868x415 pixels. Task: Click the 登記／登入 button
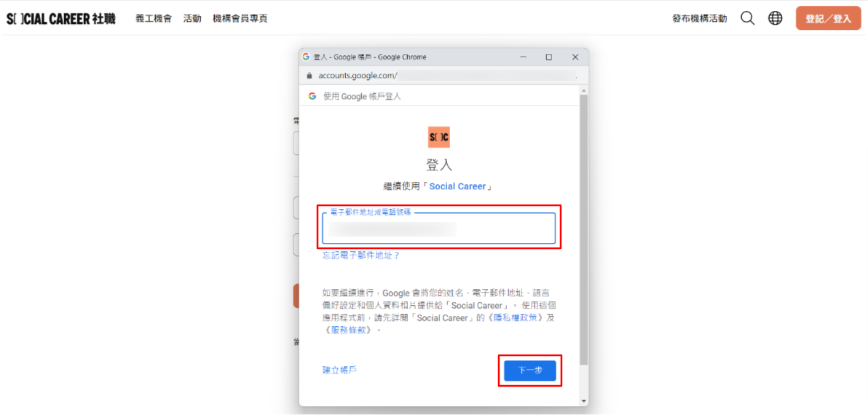pyautogui.click(x=828, y=18)
